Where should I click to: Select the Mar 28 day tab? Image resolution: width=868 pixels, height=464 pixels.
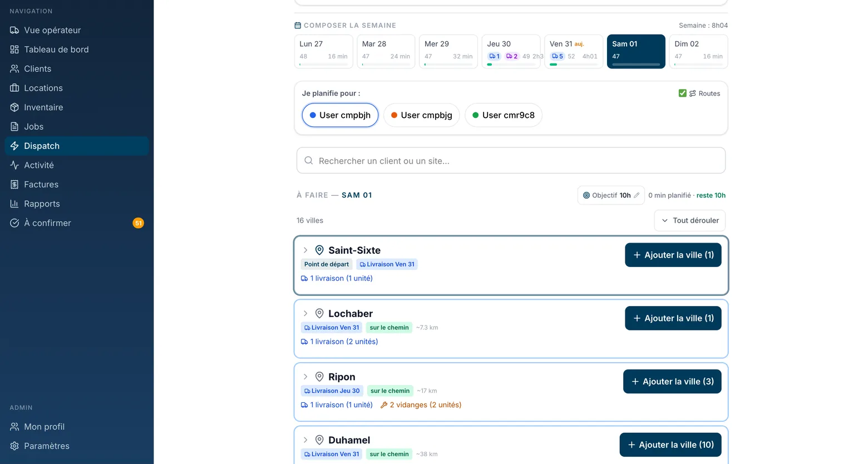click(386, 51)
